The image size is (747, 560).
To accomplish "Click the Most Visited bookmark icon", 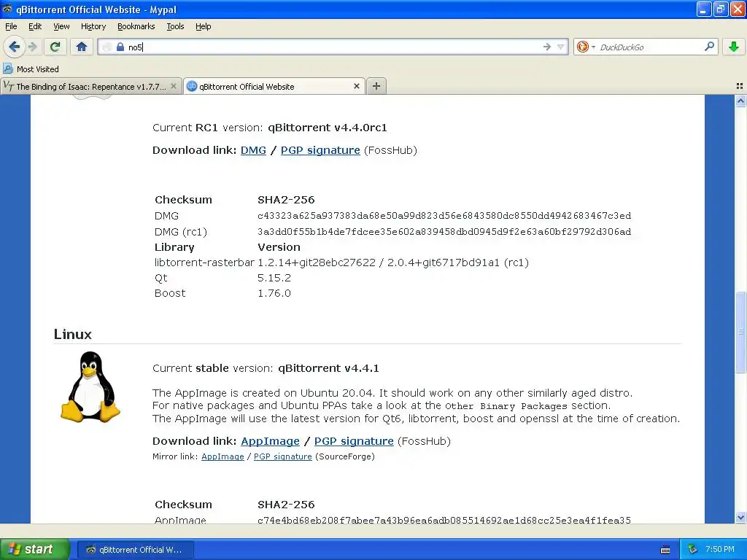I will point(8,69).
